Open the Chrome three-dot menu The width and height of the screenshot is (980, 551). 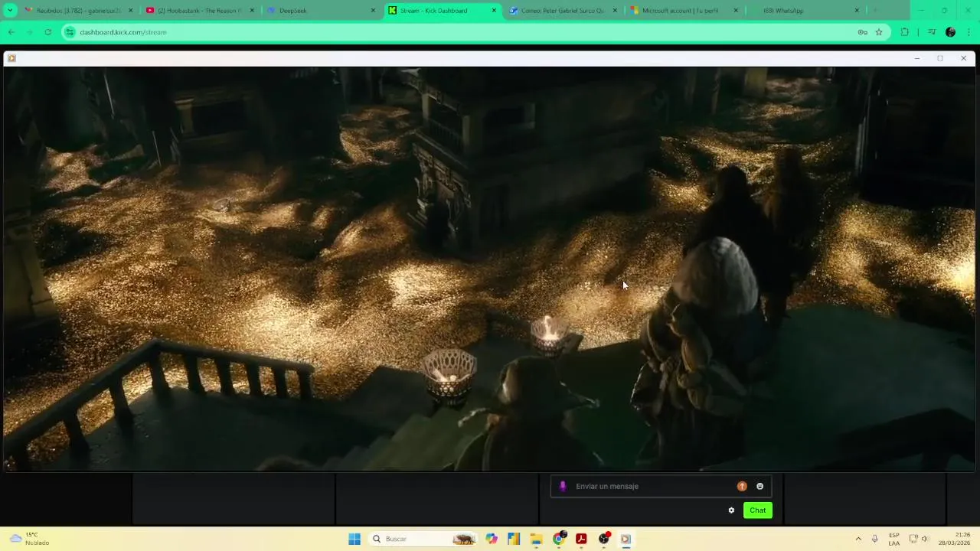tap(969, 32)
